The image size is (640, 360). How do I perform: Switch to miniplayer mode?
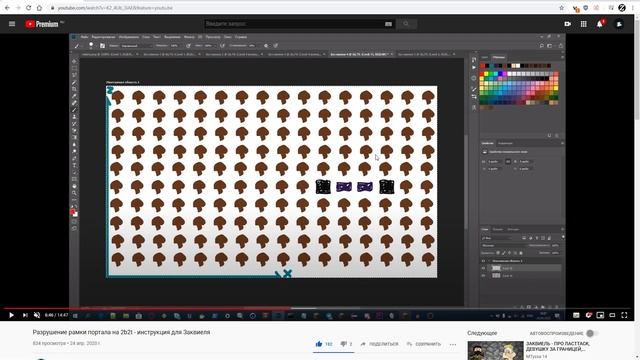pos(600,315)
